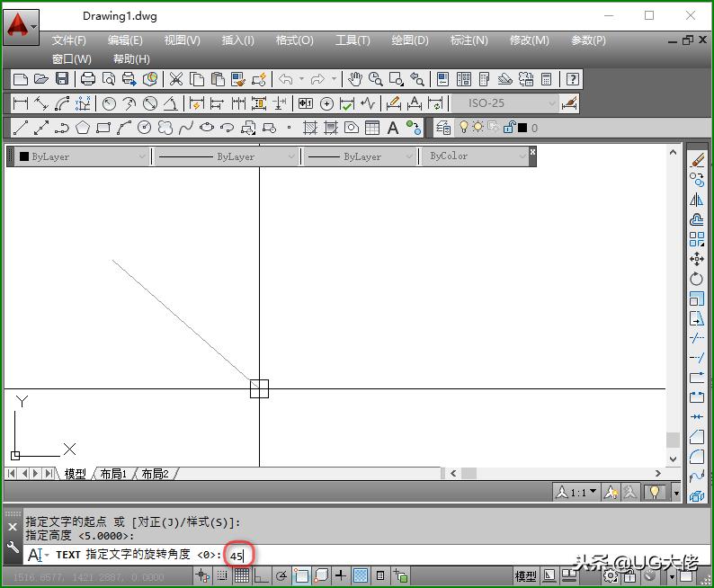Switch to the 布局1 layout tab

click(113, 474)
